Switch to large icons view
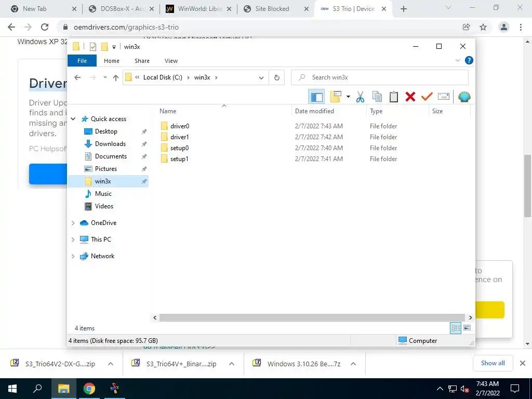Image resolution: width=532 pixels, height=399 pixels. [467, 328]
